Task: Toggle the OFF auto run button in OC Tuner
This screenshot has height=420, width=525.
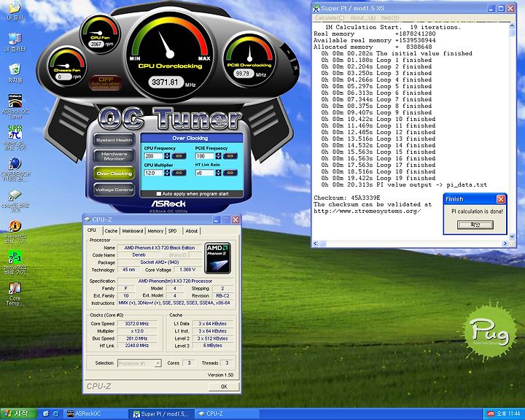Action: pyautogui.click(x=106, y=82)
